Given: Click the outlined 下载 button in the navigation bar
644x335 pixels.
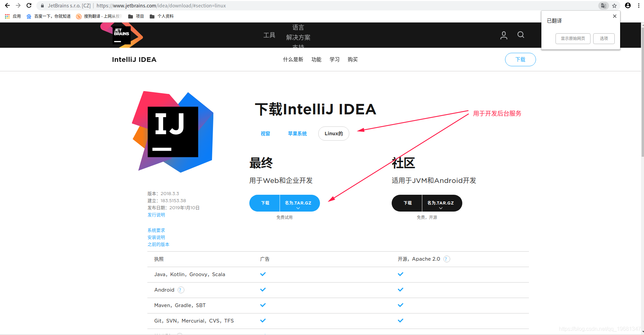Looking at the screenshot, I should 520,60.
